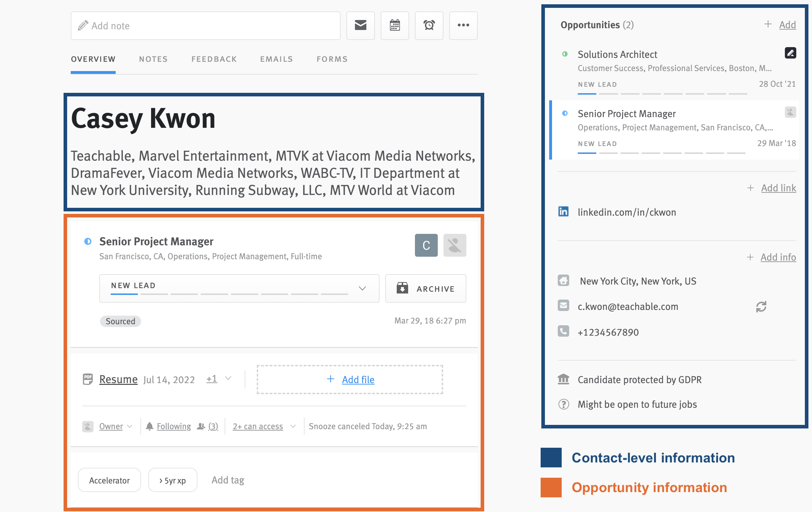The height and width of the screenshot is (512, 812).
Task: Expand the New Lead stage dropdown
Action: point(362,288)
